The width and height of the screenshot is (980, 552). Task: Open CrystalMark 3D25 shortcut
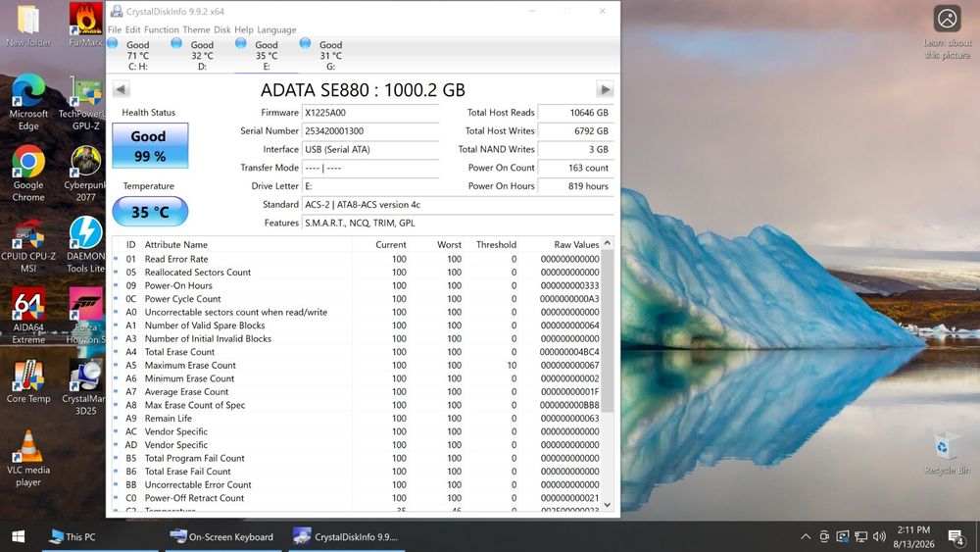click(85, 387)
